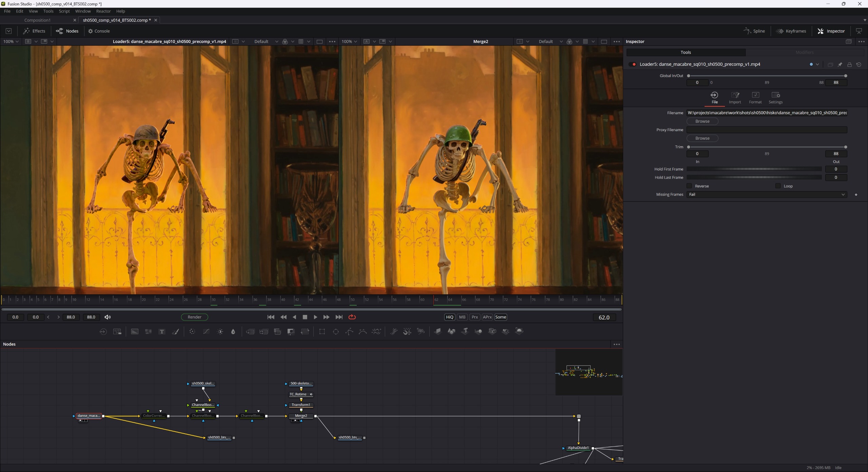This screenshot has width=868, height=472.
Task: Add an Ellipse mask from toolbar
Action: pyautogui.click(x=336, y=332)
